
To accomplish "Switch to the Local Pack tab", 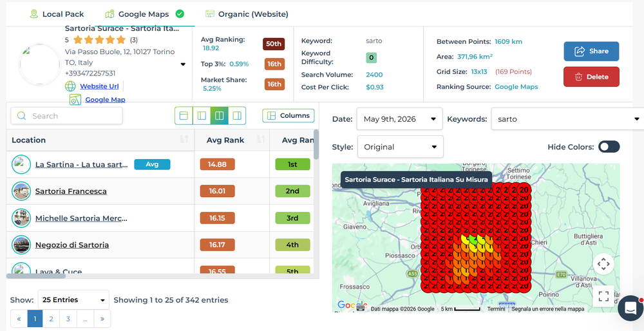I will (x=57, y=14).
